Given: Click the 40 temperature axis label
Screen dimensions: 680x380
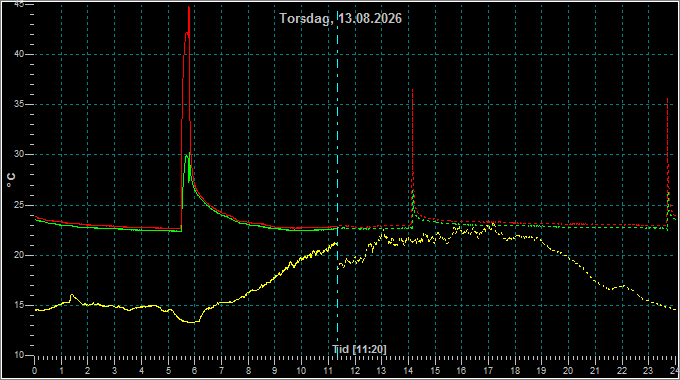Looking at the screenshot, I should [x=19, y=54].
